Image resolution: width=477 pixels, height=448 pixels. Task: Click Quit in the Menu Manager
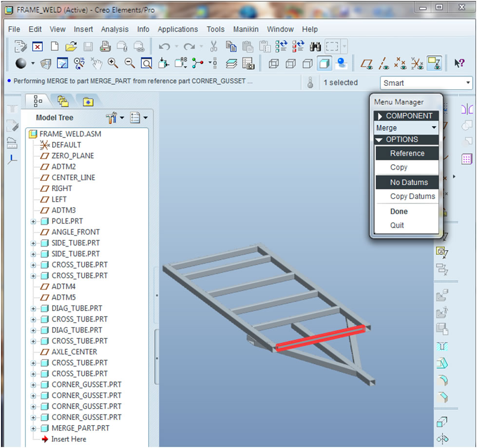pos(397,225)
